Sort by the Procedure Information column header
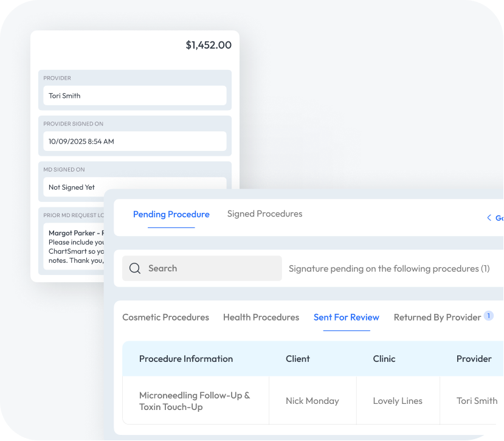The height and width of the screenshot is (441, 504). point(185,359)
